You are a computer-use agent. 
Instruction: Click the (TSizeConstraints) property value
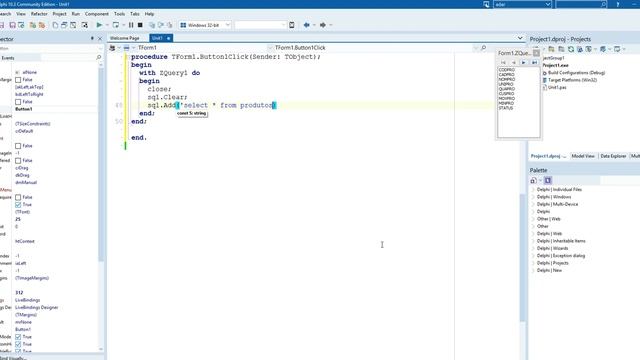33,124
